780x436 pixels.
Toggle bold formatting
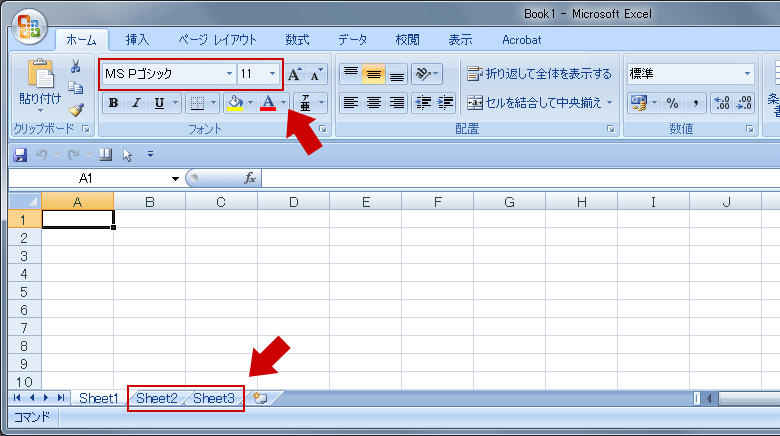click(113, 103)
